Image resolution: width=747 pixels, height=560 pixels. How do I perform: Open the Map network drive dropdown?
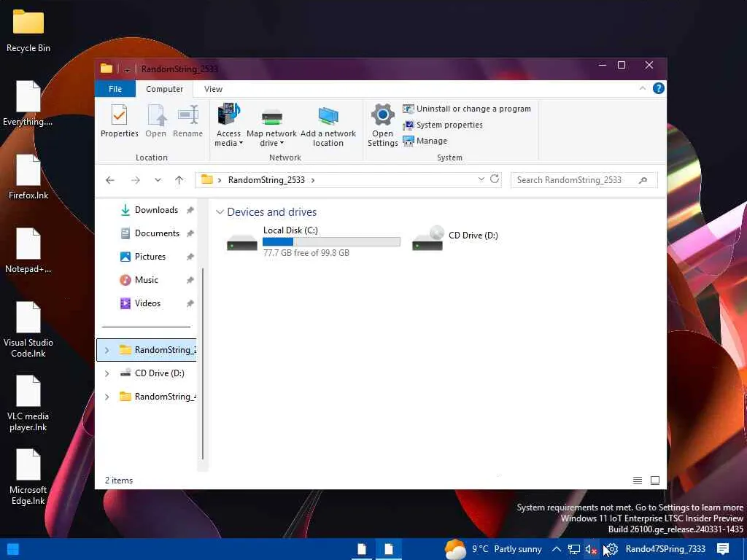click(271, 125)
